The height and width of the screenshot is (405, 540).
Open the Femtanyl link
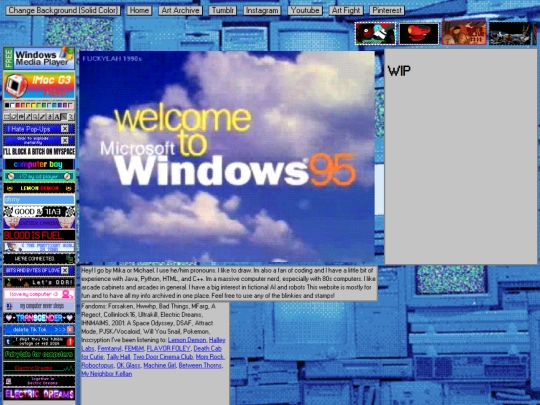[x=110, y=349]
